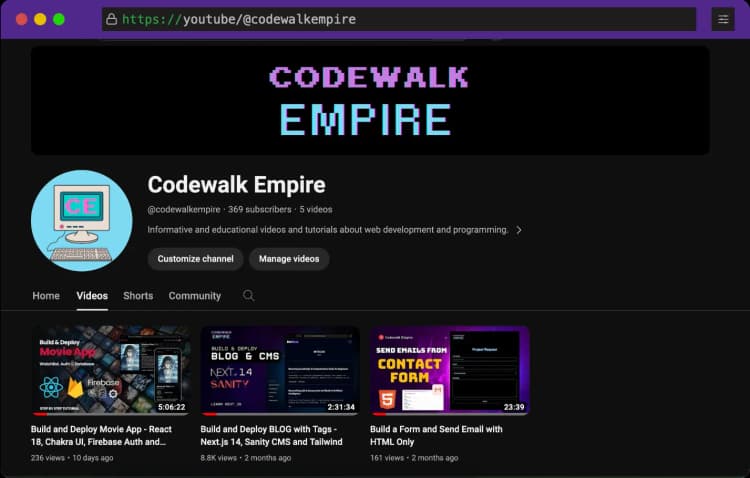The height and width of the screenshot is (478, 750).
Task: Click the padlock icon in the address bar
Action: [x=111, y=19]
